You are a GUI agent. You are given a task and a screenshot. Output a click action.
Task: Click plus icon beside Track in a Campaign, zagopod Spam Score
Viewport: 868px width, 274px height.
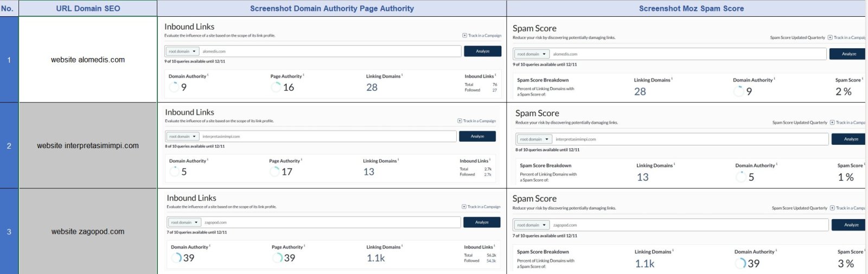click(x=832, y=208)
